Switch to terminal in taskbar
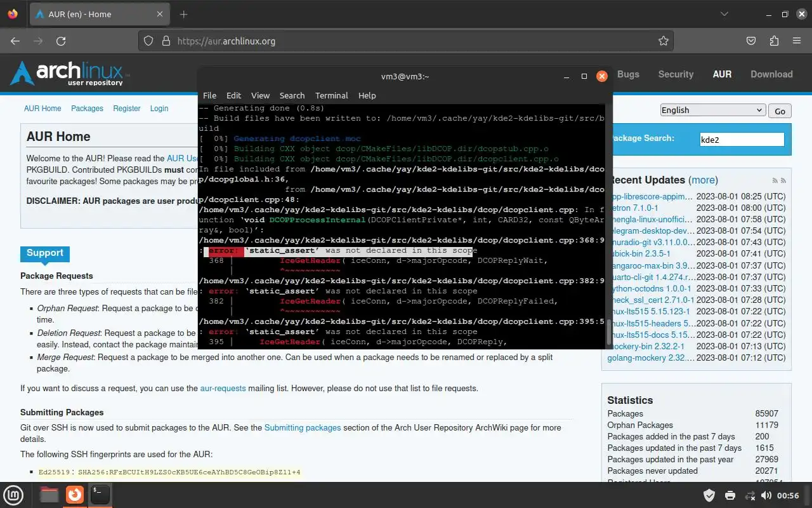 tap(100, 495)
